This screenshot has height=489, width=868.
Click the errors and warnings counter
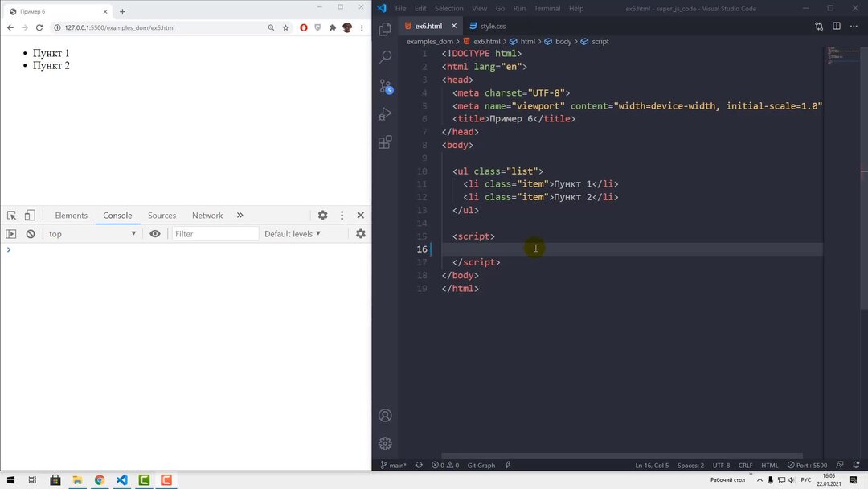[445, 465]
